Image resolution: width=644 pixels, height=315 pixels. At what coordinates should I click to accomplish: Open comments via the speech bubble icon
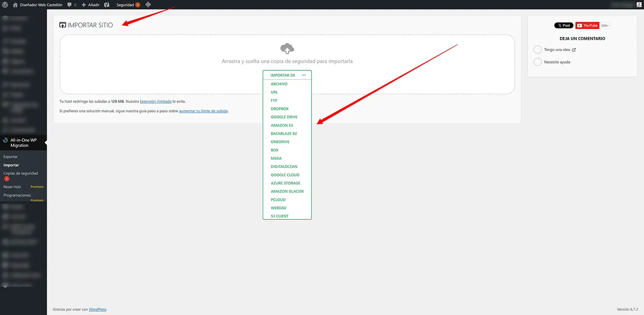point(69,5)
